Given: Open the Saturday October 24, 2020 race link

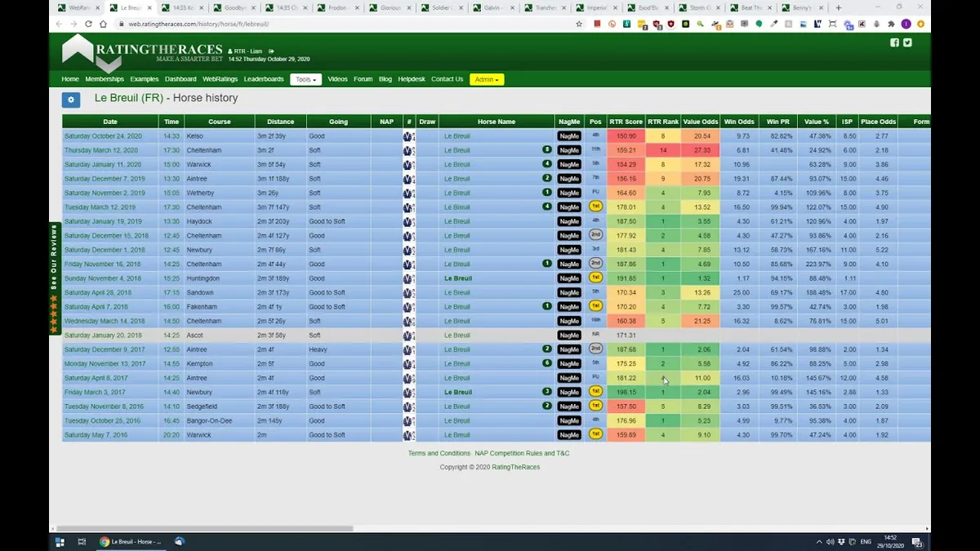Looking at the screenshot, I should (x=104, y=136).
